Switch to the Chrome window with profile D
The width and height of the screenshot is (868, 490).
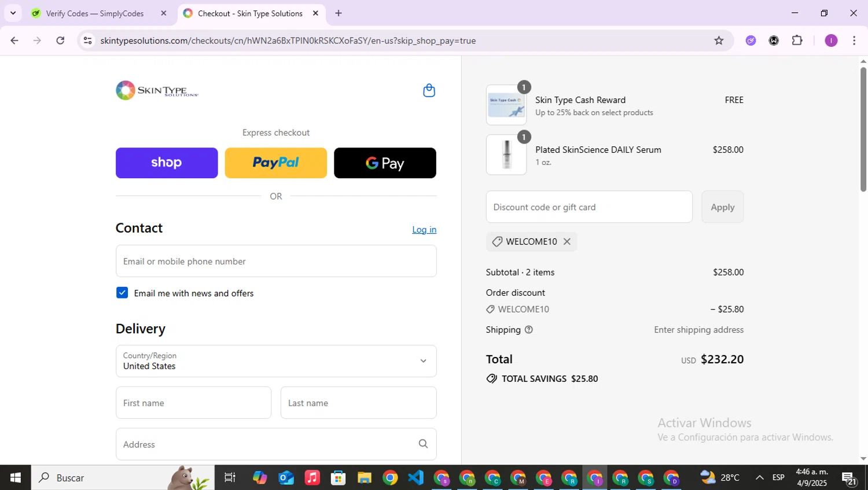[x=672, y=478]
